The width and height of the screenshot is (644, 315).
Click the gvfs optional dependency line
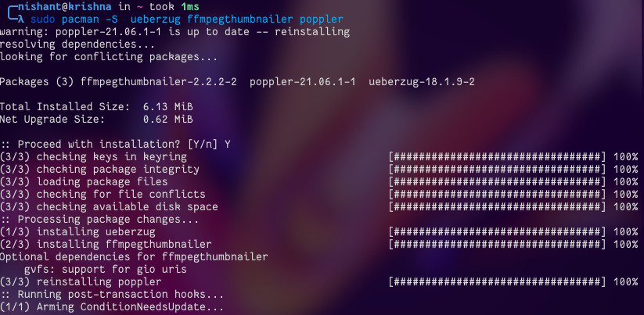[105, 270]
